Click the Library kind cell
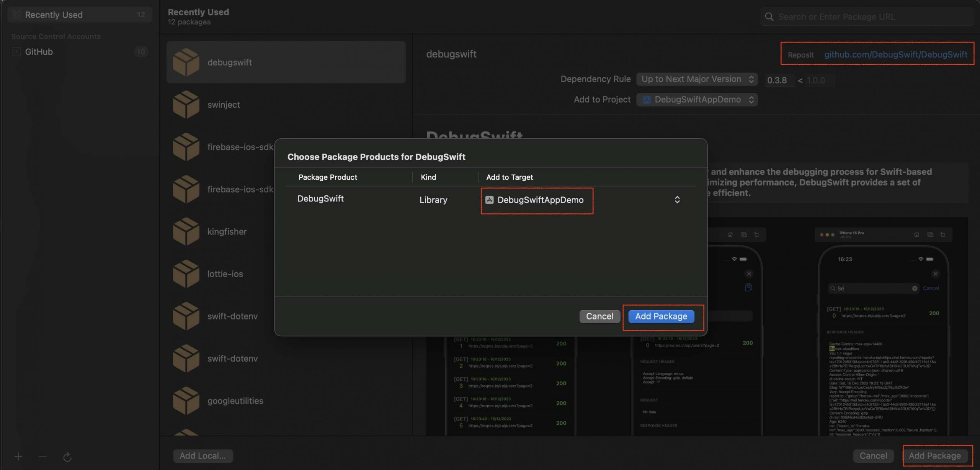Image resolution: width=980 pixels, height=470 pixels. tap(433, 200)
